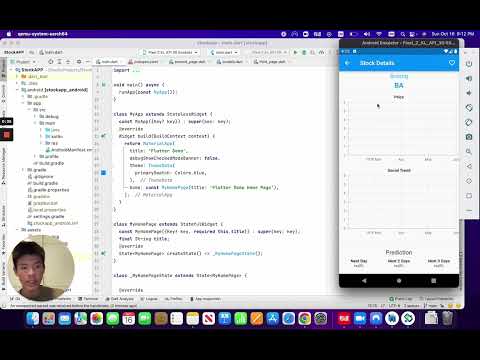Open the Profiler tool window tab
Image resolution: width=480 pixels, height=360 pixels.
tap(173, 299)
